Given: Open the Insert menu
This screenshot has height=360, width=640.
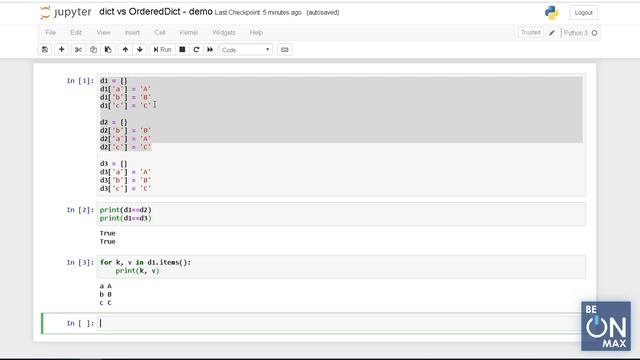Looking at the screenshot, I should point(132,32).
